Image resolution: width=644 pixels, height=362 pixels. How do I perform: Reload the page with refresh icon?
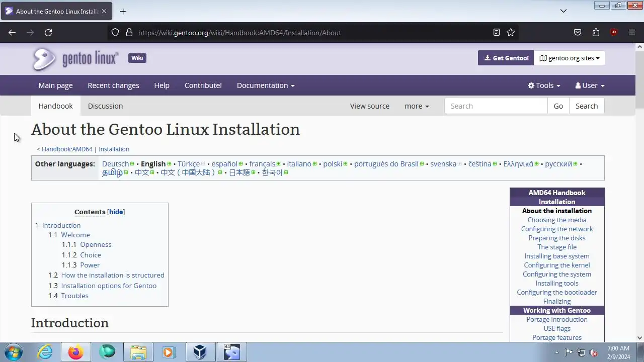(x=48, y=33)
